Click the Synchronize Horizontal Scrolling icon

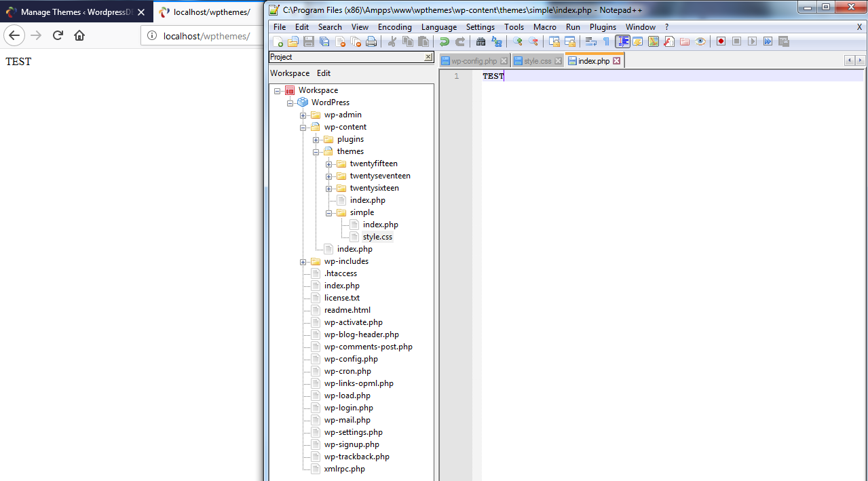tap(569, 41)
